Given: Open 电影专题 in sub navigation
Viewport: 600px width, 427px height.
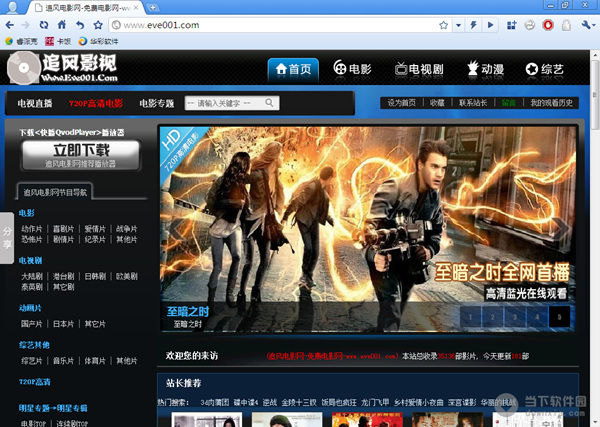Looking at the screenshot, I should (157, 103).
